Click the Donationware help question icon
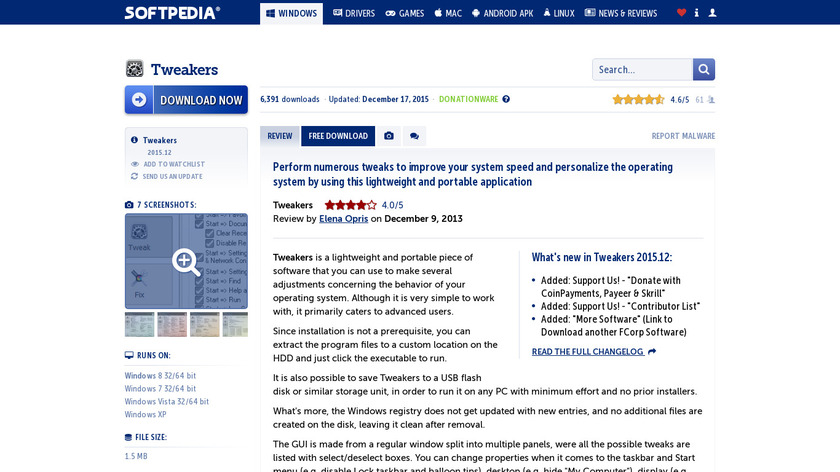Image resolution: width=840 pixels, height=472 pixels. tap(506, 99)
